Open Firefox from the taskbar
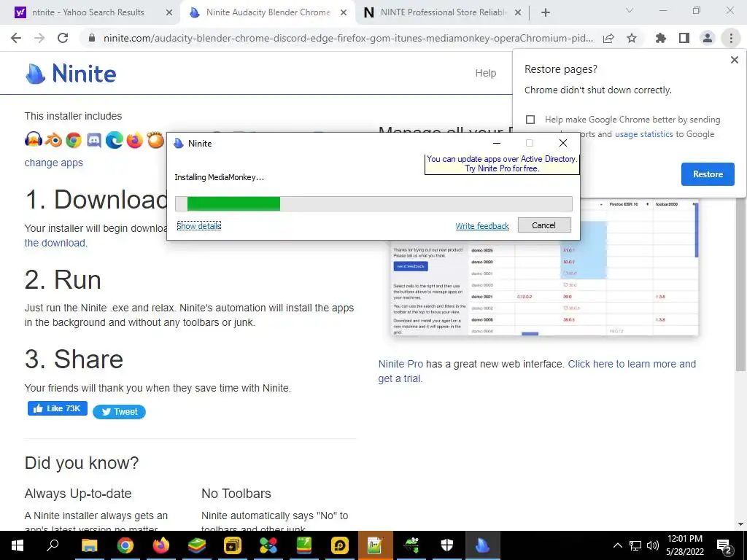The image size is (747, 560). [x=161, y=545]
